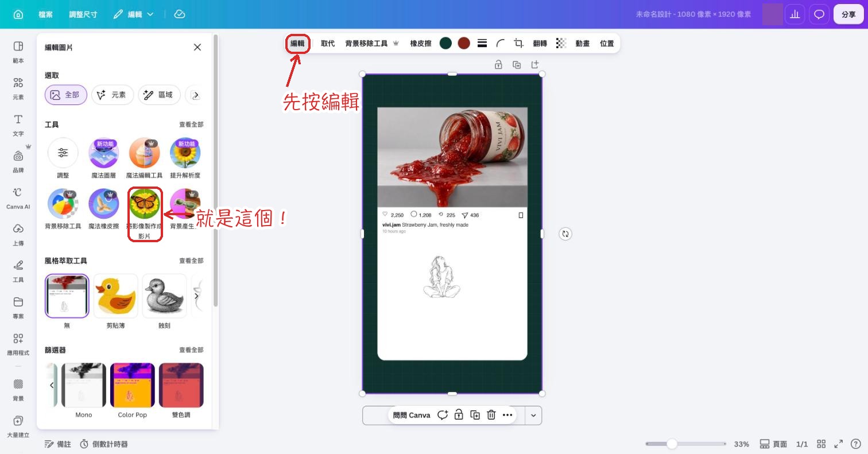
Task: Apply the 雙色調 filter
Action: click(x=181, y=385)
